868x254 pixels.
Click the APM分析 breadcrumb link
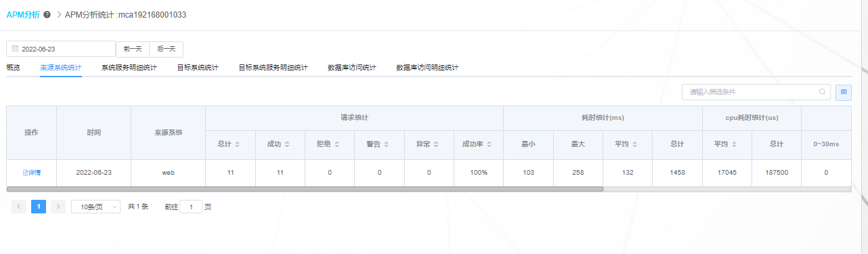point(23,14)
